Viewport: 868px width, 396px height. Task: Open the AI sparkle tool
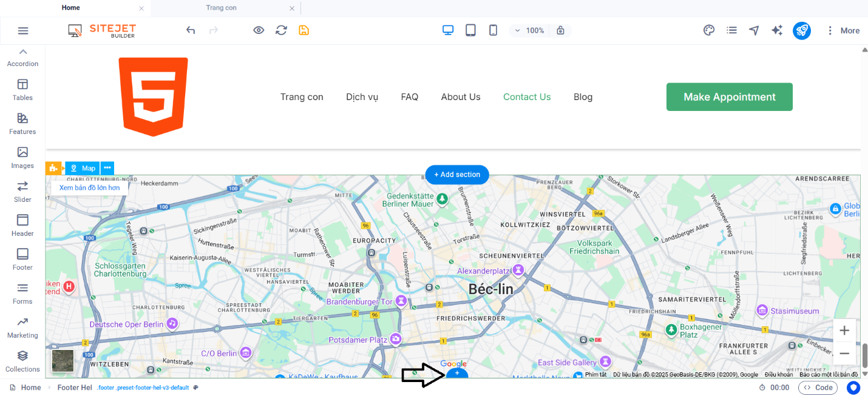point(777,30)
